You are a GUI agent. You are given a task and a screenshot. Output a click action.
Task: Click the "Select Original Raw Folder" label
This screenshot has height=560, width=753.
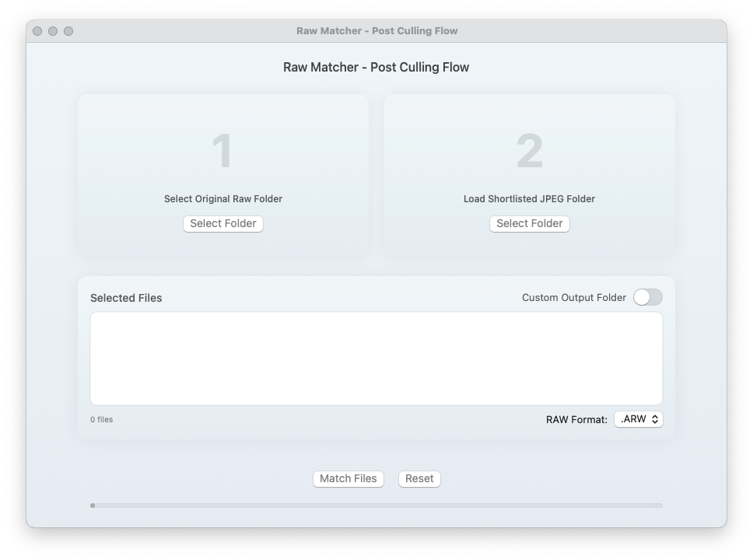[223, 199]
